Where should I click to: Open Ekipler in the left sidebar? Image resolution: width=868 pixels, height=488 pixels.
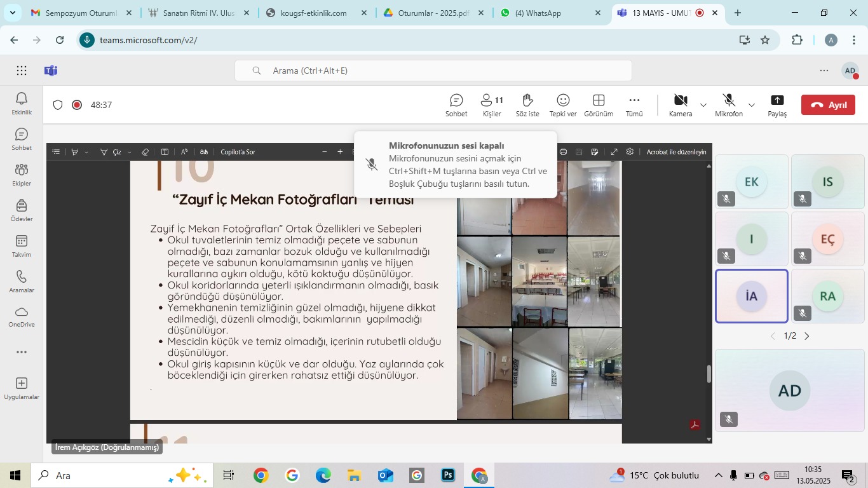pyautogui.click(x=22, y=175)
